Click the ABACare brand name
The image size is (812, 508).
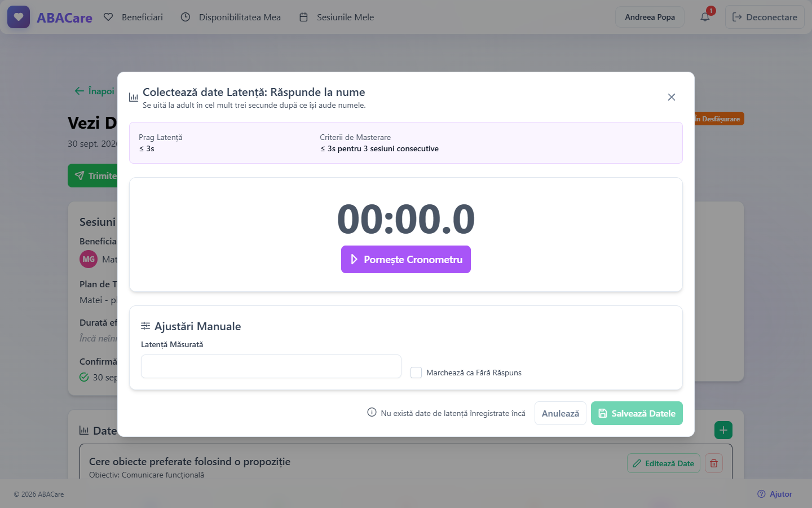64,17
